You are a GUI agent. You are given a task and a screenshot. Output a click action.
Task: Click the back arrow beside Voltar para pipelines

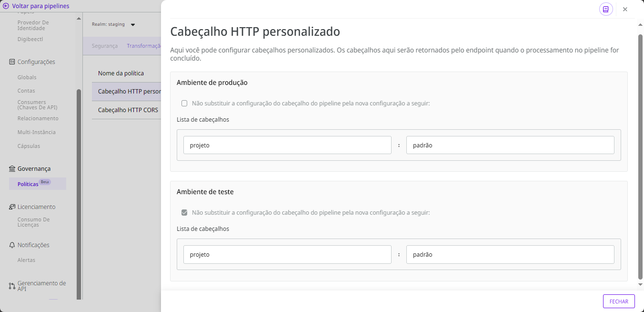pos(6,6)
